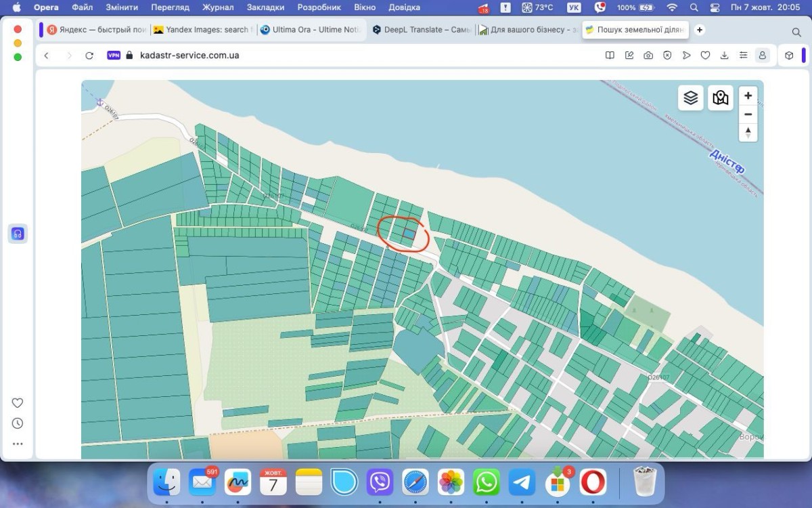Zoom in on the map
The height and width of the screenshot is (508, 812).
tap(748, 96)
